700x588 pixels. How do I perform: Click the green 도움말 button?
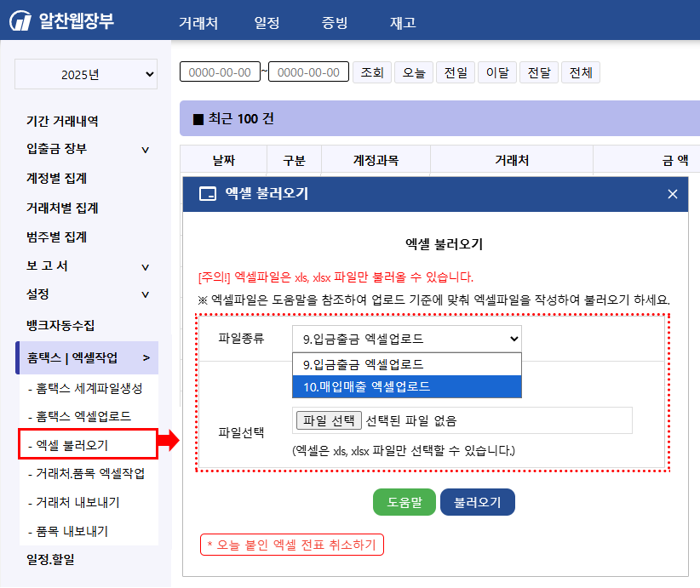405,502
